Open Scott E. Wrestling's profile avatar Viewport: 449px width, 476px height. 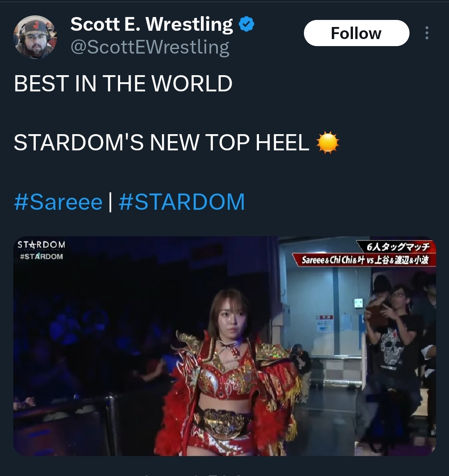[x=35, y=37]
